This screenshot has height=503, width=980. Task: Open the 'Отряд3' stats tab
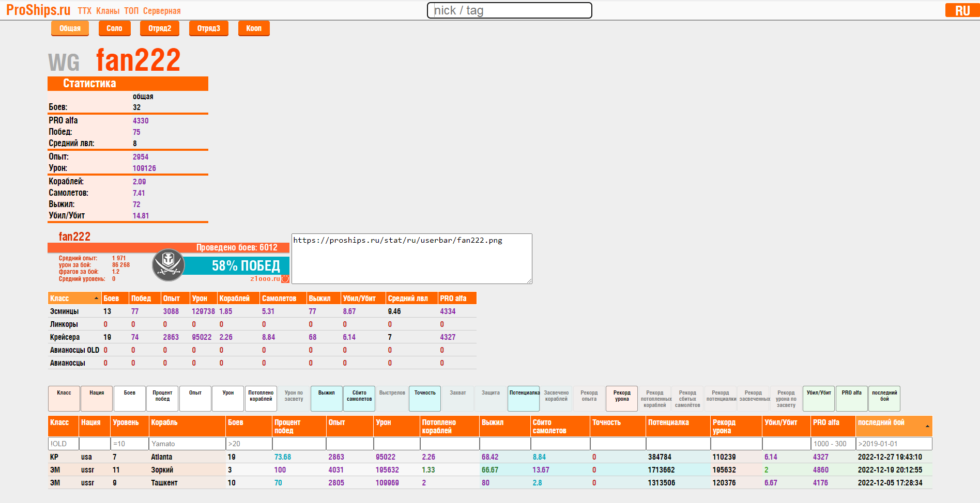[x=208, y=28]
